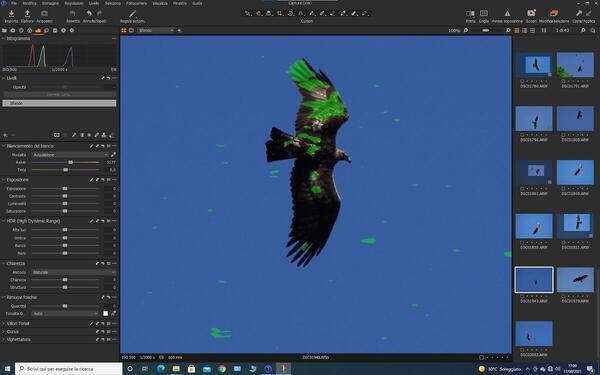Viewport: 600px width, 375px height.
Task: Toggle browser grid view mode
Action: (517, 30)
